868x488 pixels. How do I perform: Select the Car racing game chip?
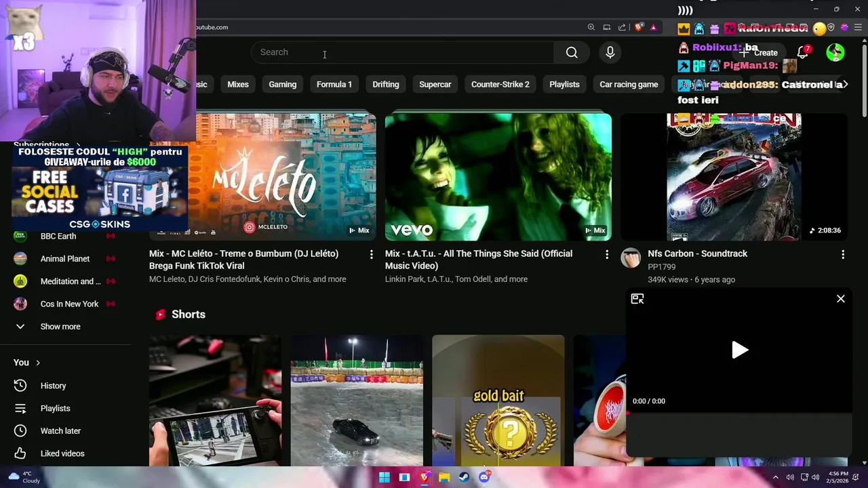[629, 84]
